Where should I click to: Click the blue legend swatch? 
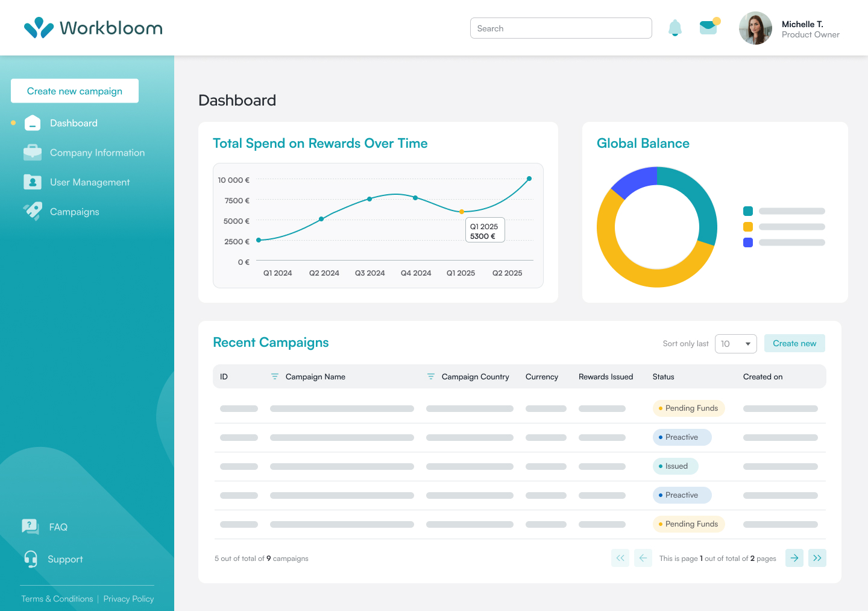(748, 242)
